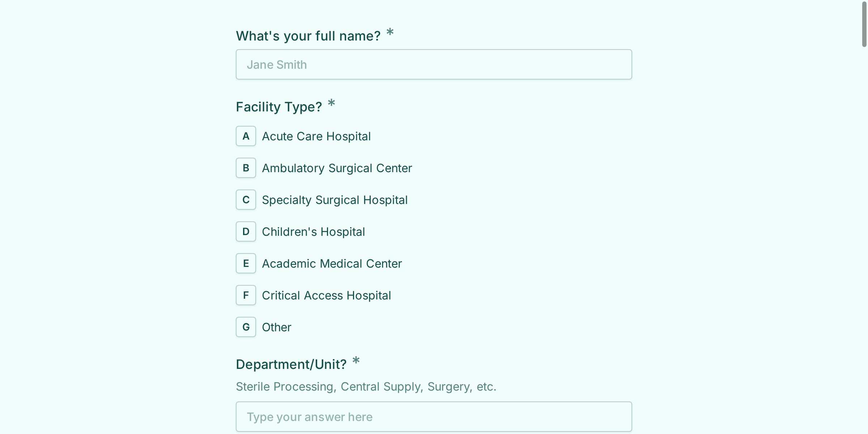Click the E key badge icon
This screenshot has height=434, width=868.
tap(246, 264)
